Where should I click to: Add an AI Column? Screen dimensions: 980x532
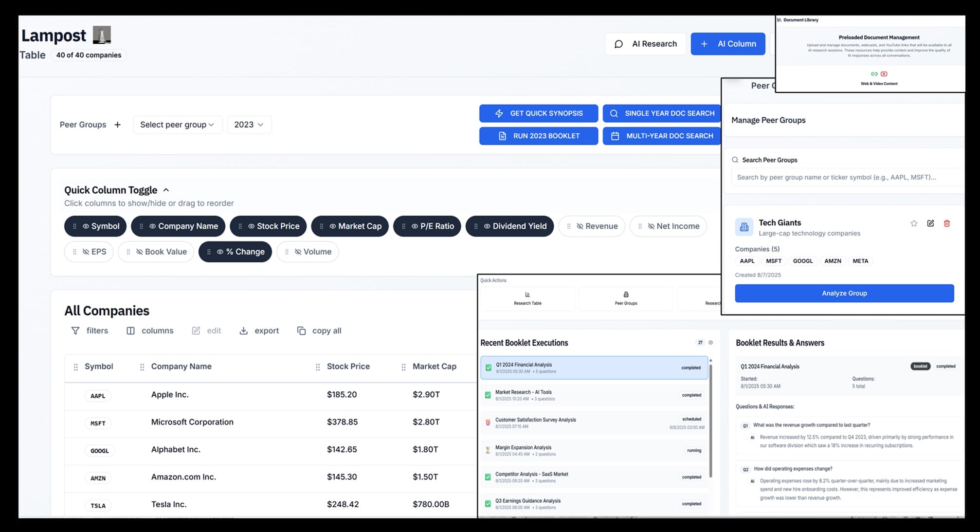[x=728, y=44]
